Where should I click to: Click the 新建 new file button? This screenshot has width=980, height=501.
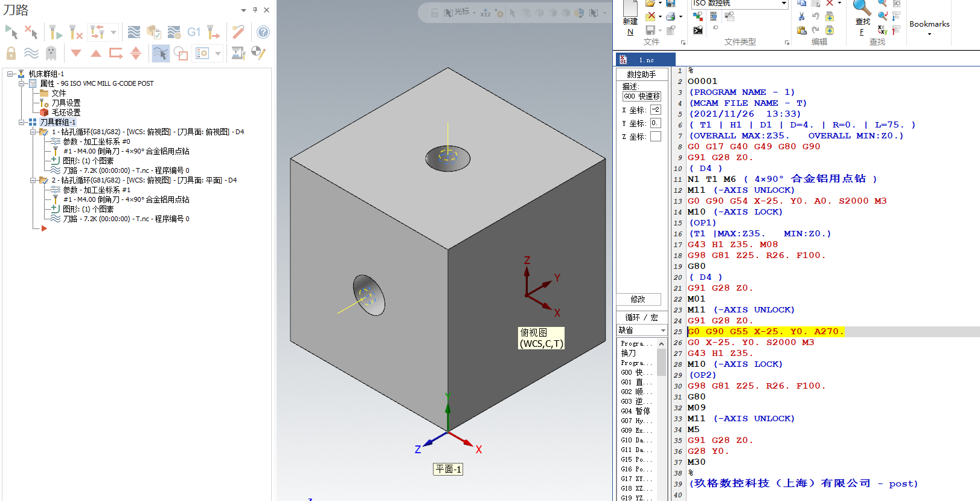[630, 19]
